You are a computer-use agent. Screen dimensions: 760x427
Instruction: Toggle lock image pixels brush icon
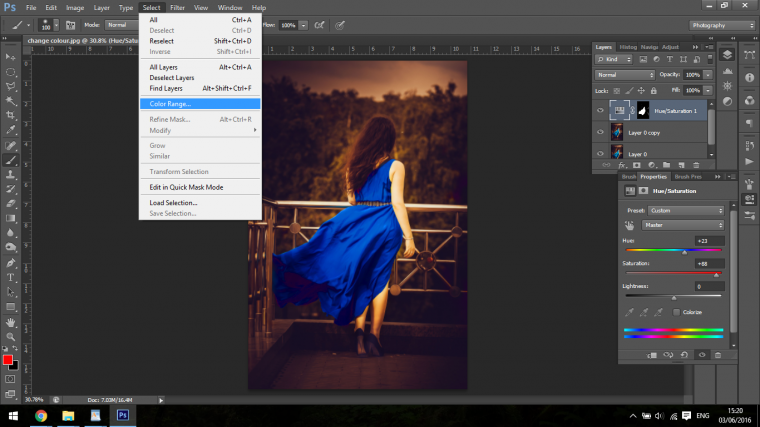pos(629,91)
